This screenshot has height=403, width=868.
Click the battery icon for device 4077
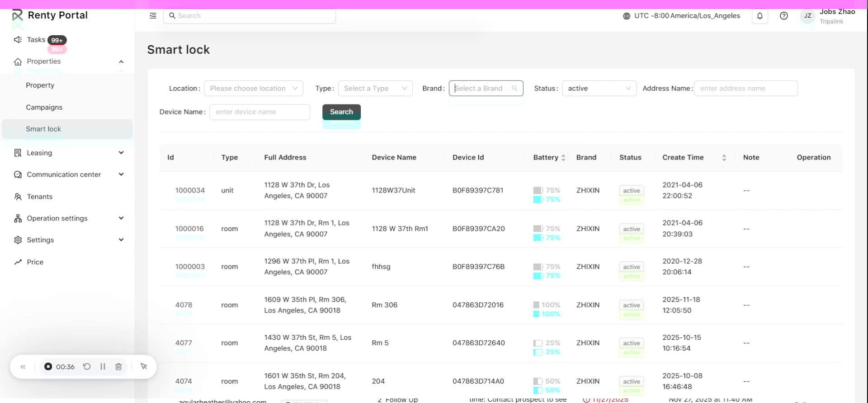pos(538,343)
